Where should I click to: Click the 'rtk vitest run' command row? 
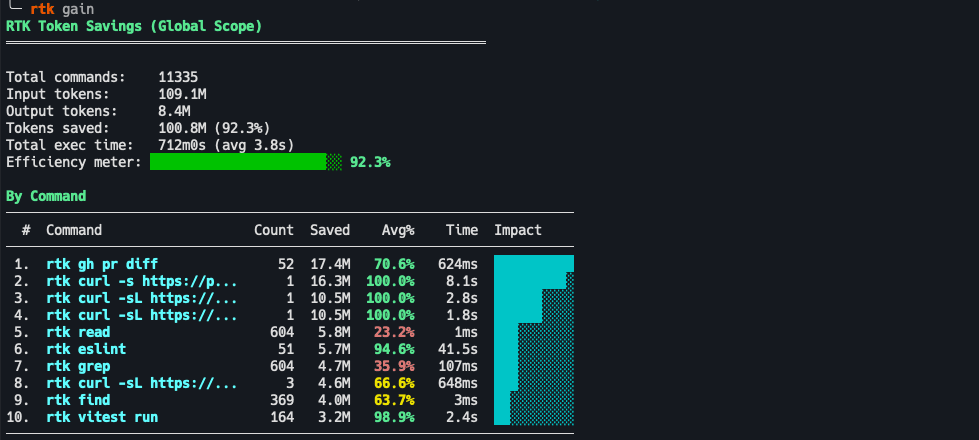click(290, 417)
